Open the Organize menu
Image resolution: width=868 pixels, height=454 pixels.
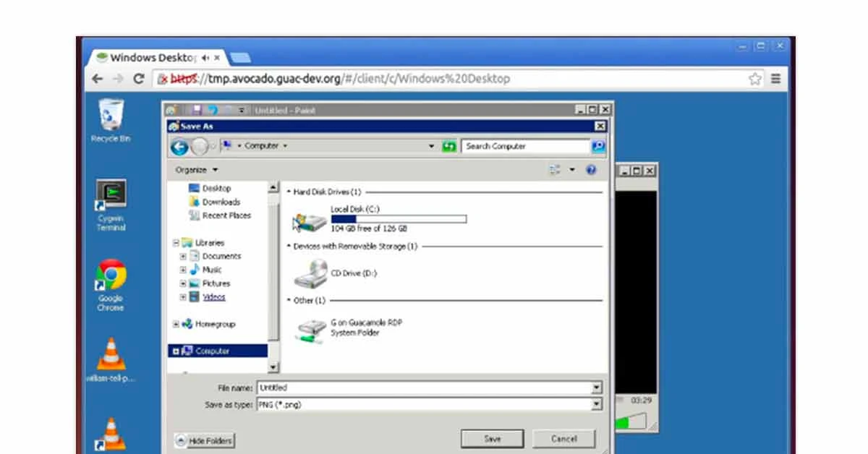pos(193,169)
